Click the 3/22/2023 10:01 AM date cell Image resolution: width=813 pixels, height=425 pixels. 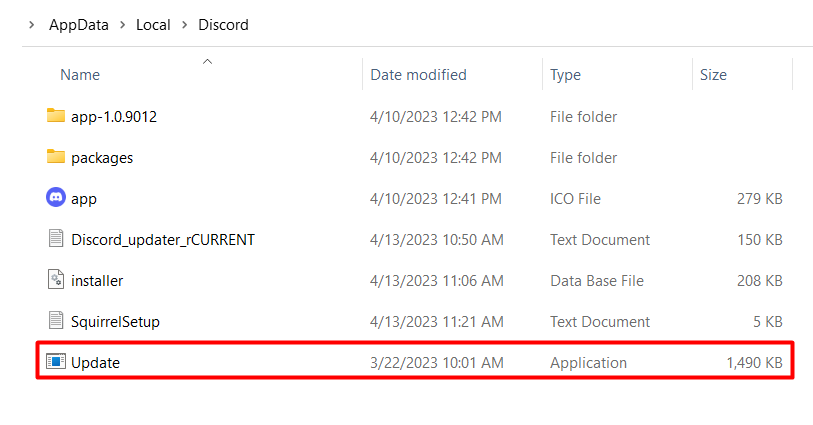[437, 362]
